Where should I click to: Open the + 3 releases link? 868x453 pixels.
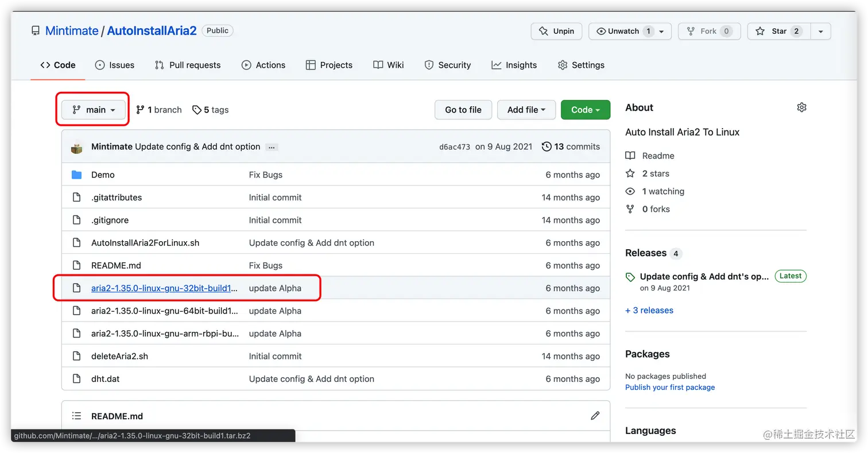click(x=649, y=310)
